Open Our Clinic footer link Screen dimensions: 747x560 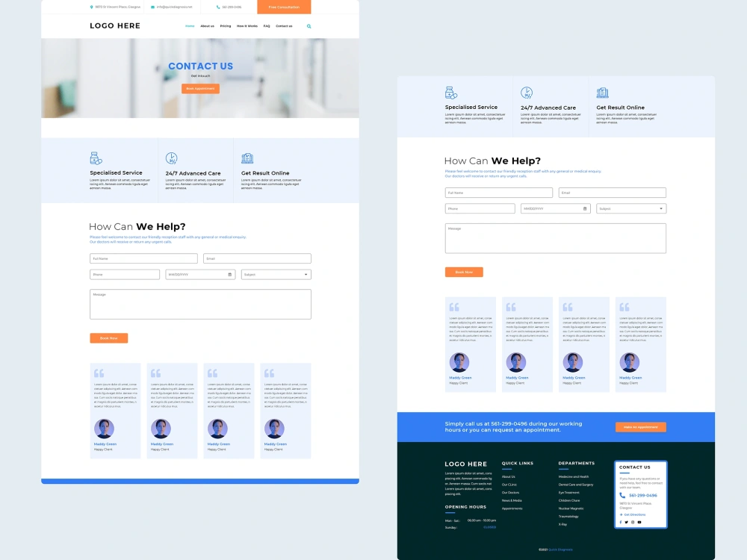click(509, 485)
